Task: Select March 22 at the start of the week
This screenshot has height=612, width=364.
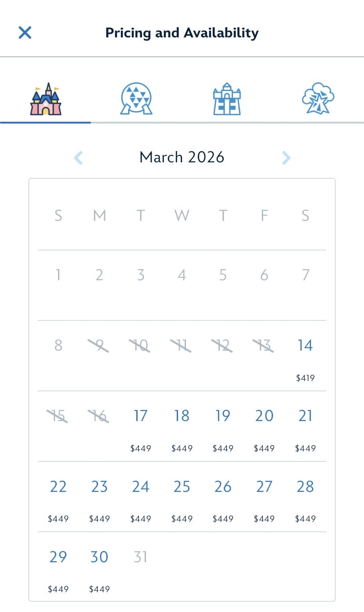Action: (x=58, y=487)
